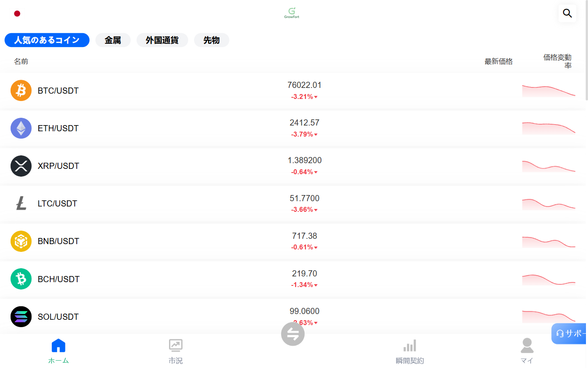Click the Solana coin icon
The image size is (588, 368).
point(21,316)
